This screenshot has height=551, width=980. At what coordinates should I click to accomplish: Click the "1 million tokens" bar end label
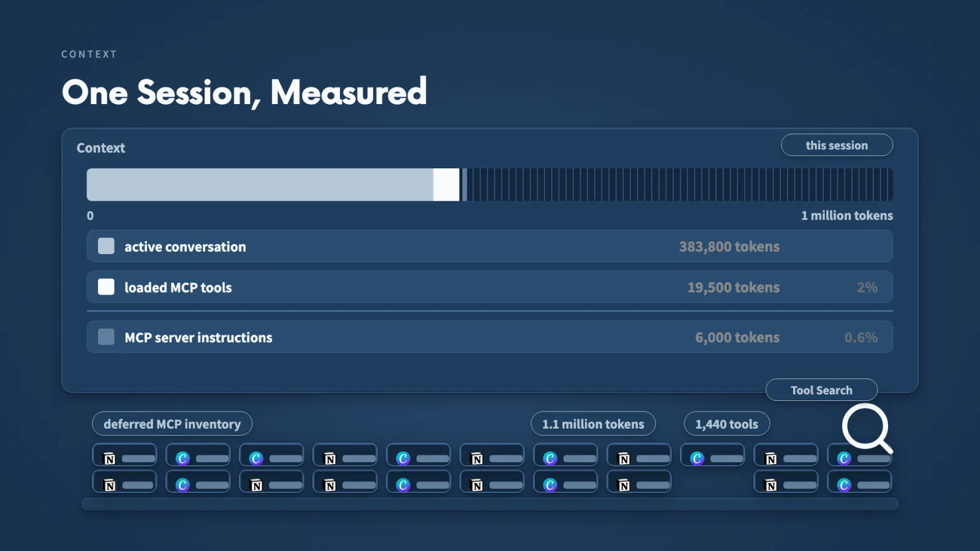click(x=847, y=216)
